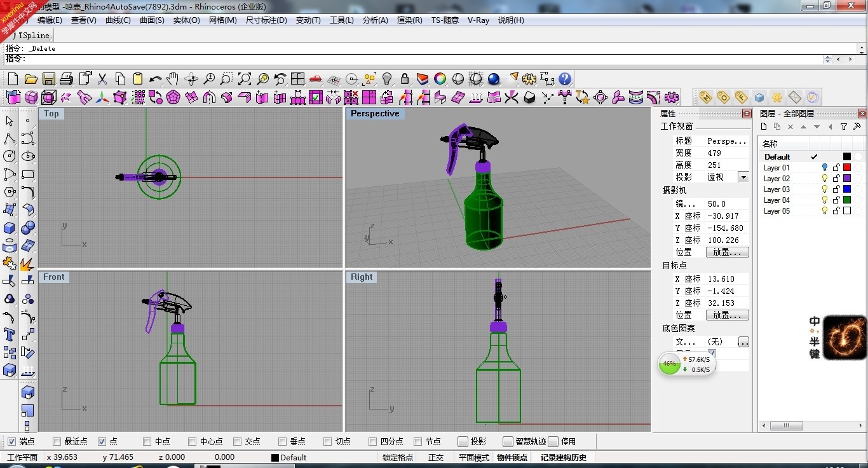Image resolution: width=868 pixels, height=468 pixels.
Task: Toggle Layer 03 lock icon
Action: (836, 189)
